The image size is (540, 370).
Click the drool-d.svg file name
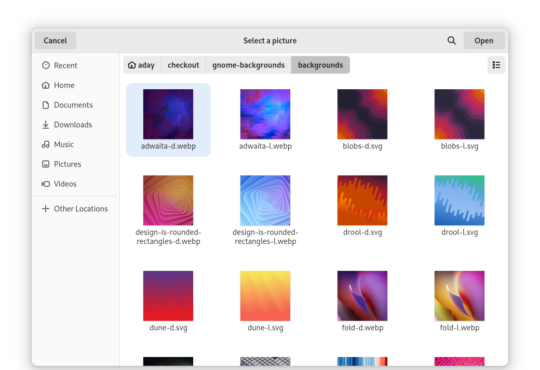[x=362, y=232]
